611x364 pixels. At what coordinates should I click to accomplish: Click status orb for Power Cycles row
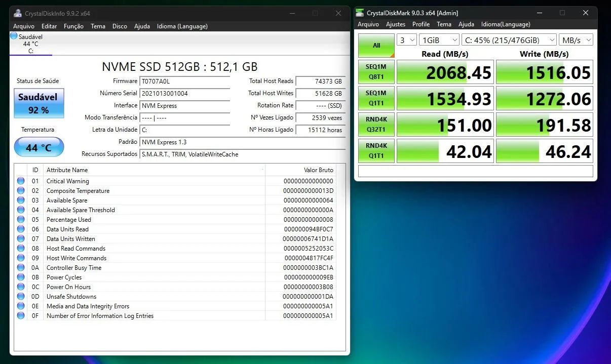(x=21, y=277)
